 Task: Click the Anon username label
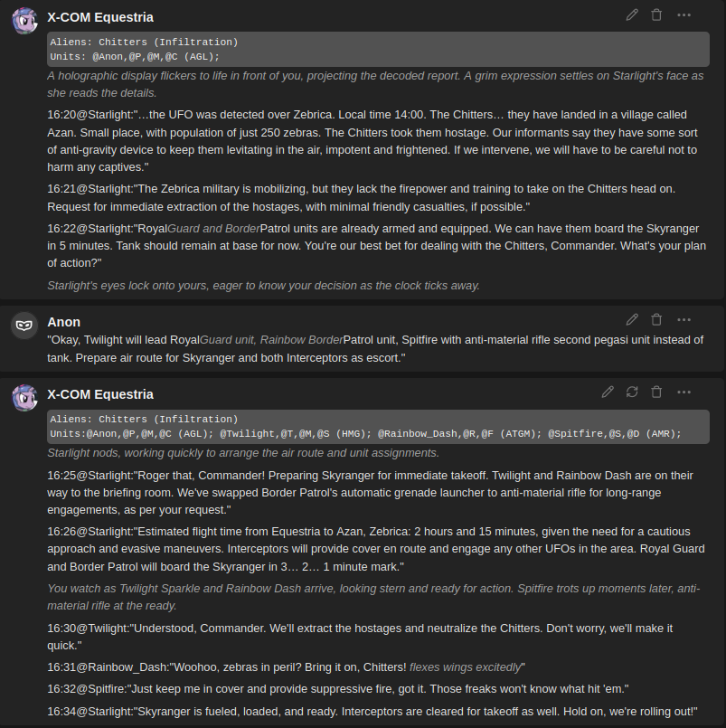pyautogui.click(x=63, y=322)
